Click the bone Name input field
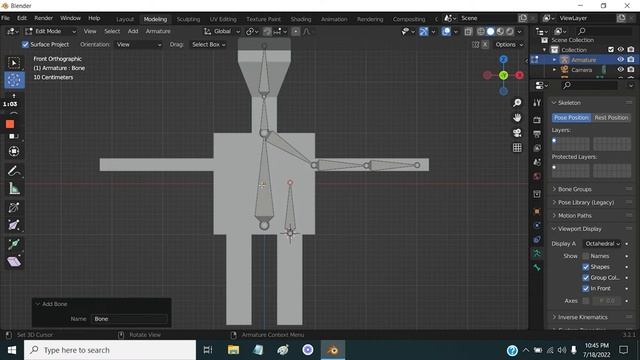 click(129, 319)
